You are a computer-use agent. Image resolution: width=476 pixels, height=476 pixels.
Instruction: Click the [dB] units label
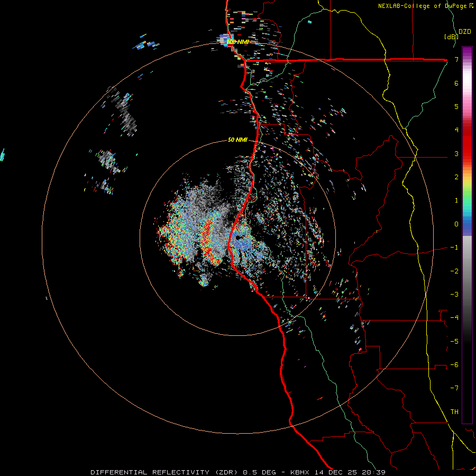tap(452, 36)
